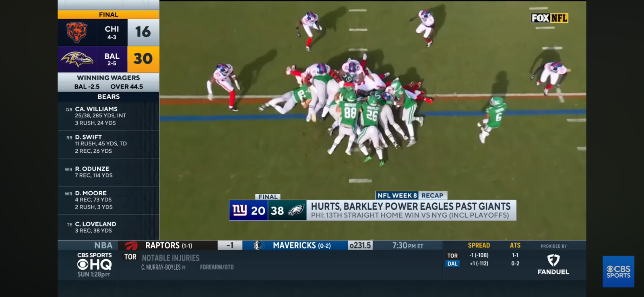
Task: Click the NBA label in the ticker
Action: point(103,245)
